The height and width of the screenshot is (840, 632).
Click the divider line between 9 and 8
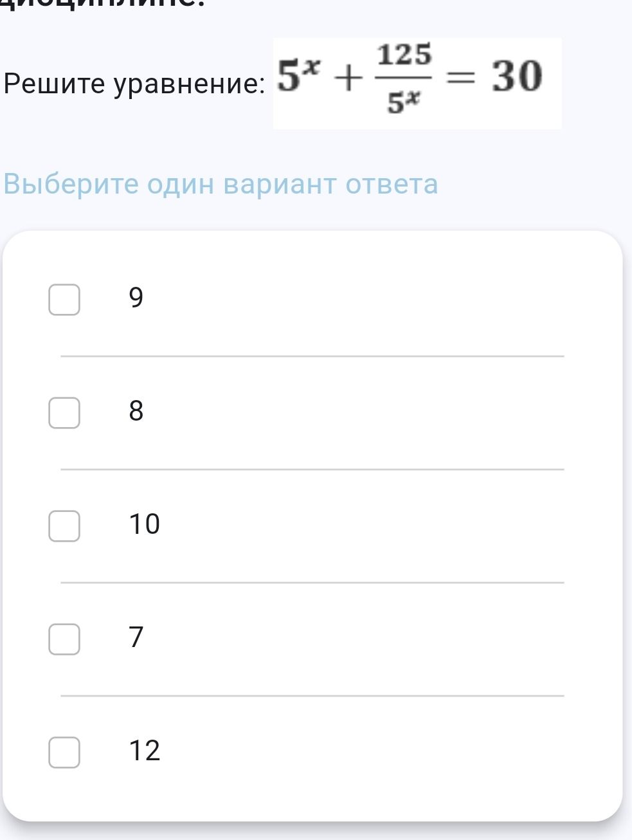[312, 356]
